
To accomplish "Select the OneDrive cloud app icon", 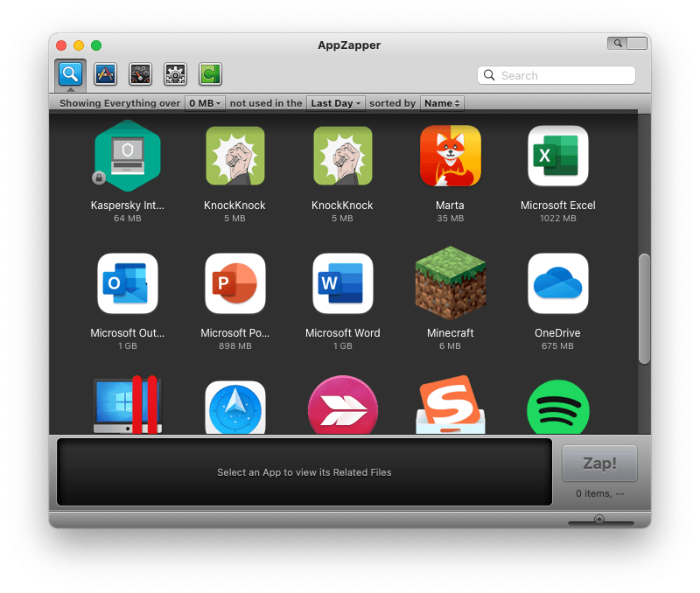I will click(557, 283).
